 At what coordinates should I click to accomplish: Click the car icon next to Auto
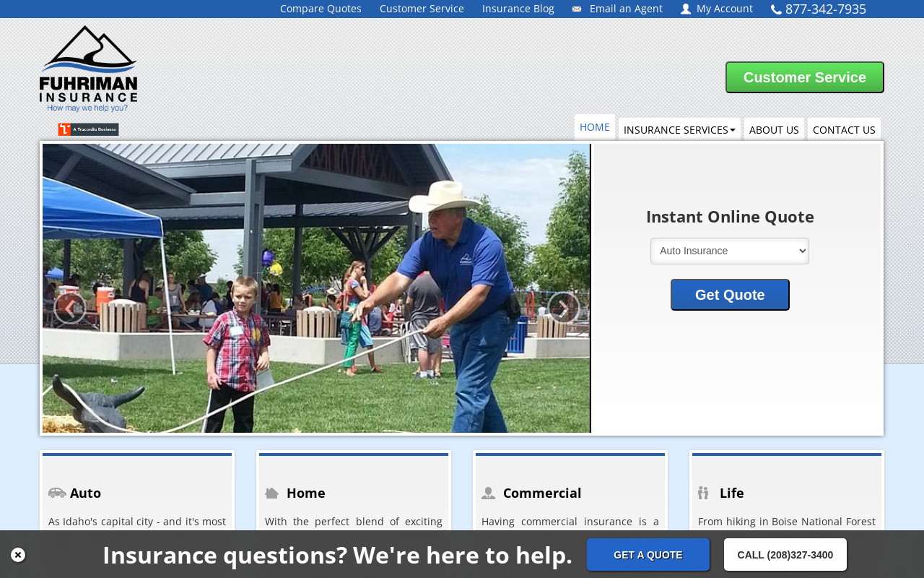pos(57,493)
